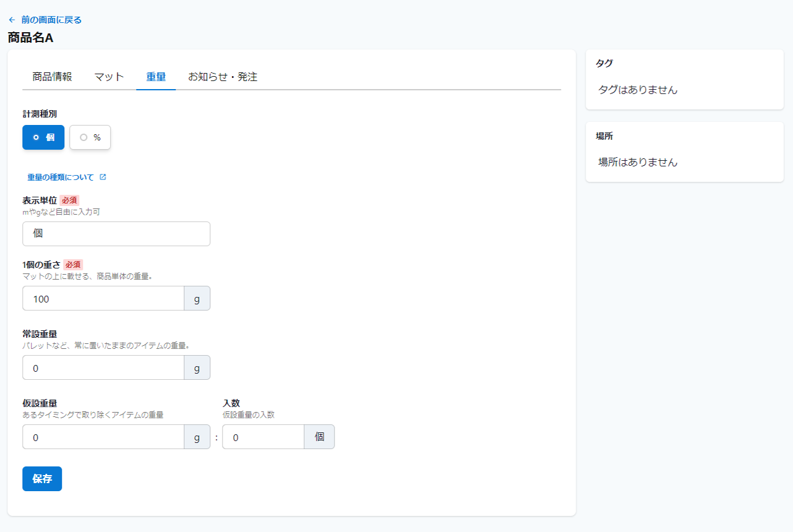The image size is (793, 532).
Task: Click hint text mやgなど自由に入力可
Action: [x=61, y=212]
